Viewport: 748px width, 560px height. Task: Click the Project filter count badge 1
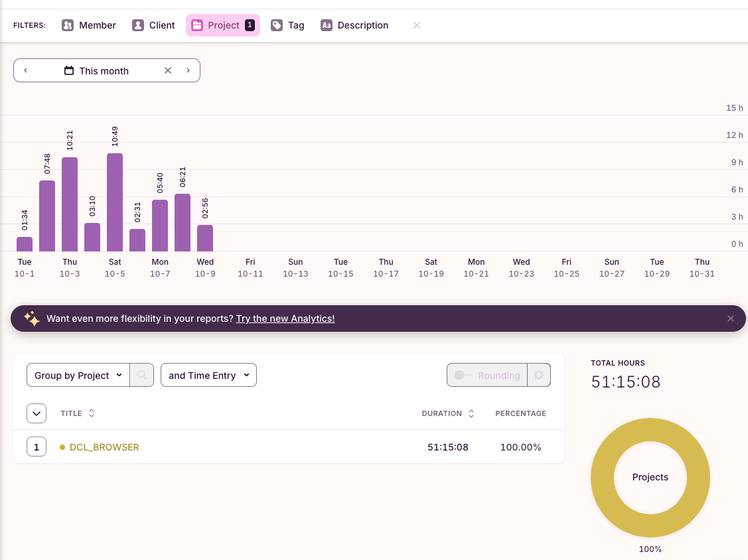pyautogui.click(x=250, y=25)
